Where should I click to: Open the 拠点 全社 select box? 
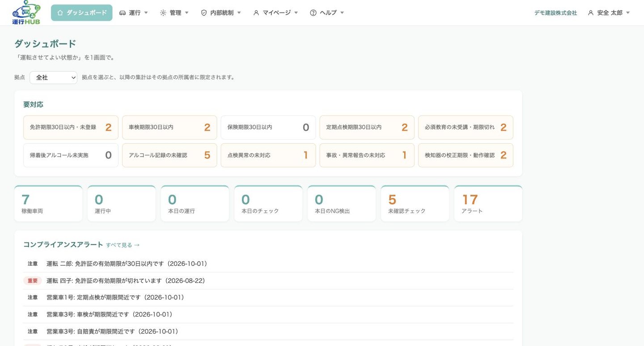click(x=54, y=77)
